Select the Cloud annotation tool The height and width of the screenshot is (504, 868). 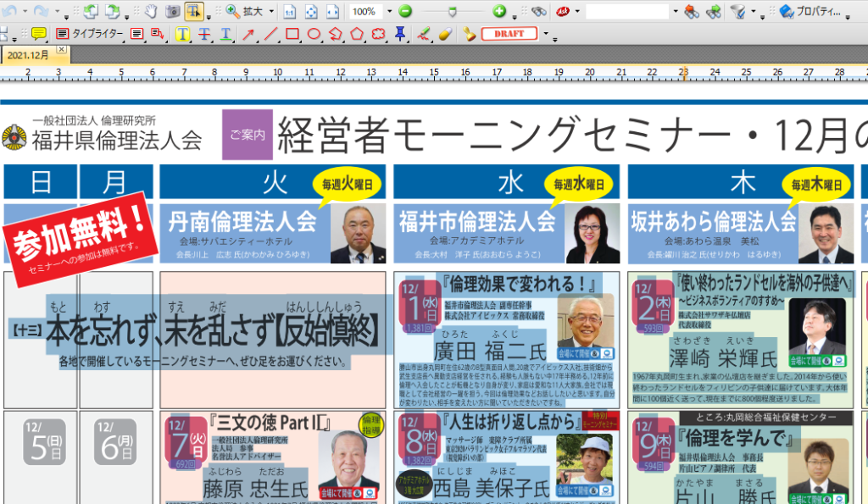click(x=379, y=34)
